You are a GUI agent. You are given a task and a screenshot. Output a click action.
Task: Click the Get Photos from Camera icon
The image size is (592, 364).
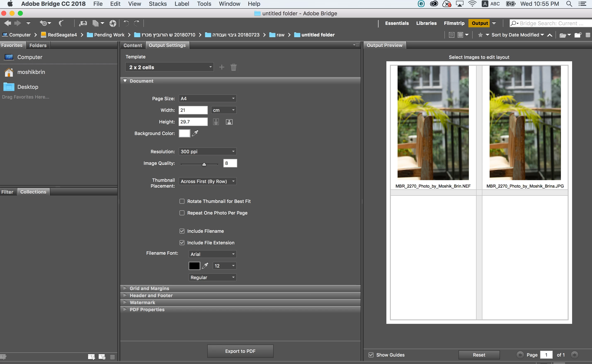[83, 23]
